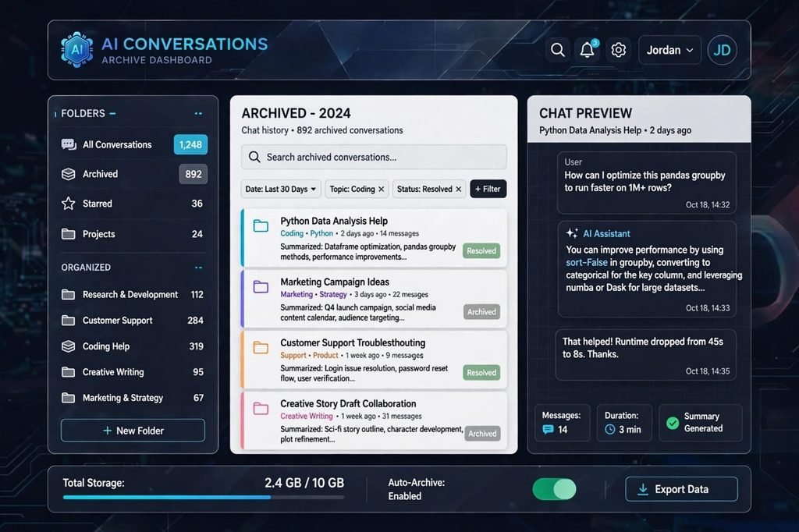
Task: Open Marketing & Strategy folder
Action: pyautogui.click(x=133, y=398)
